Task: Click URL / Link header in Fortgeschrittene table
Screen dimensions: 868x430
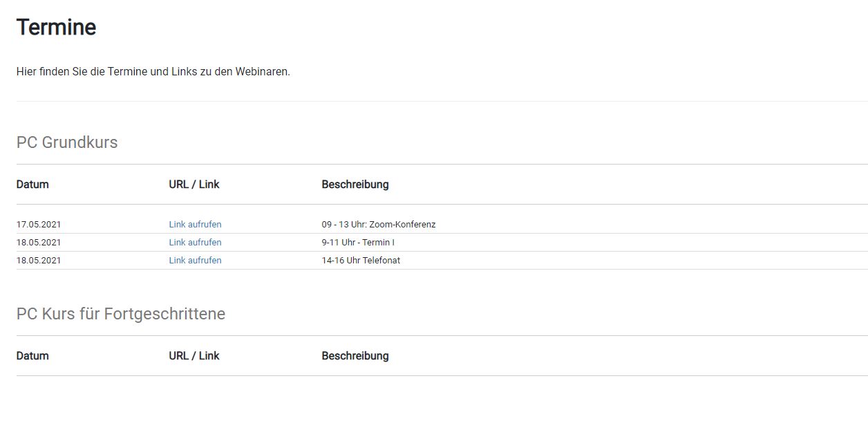Action: 194,356
